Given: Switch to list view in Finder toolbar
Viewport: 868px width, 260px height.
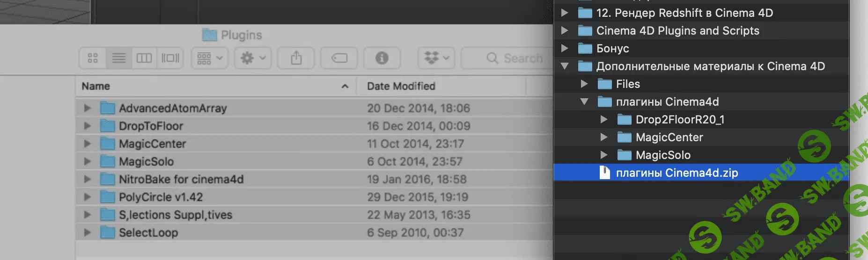Looking at the screenshot, I should [x=119, y=58].
